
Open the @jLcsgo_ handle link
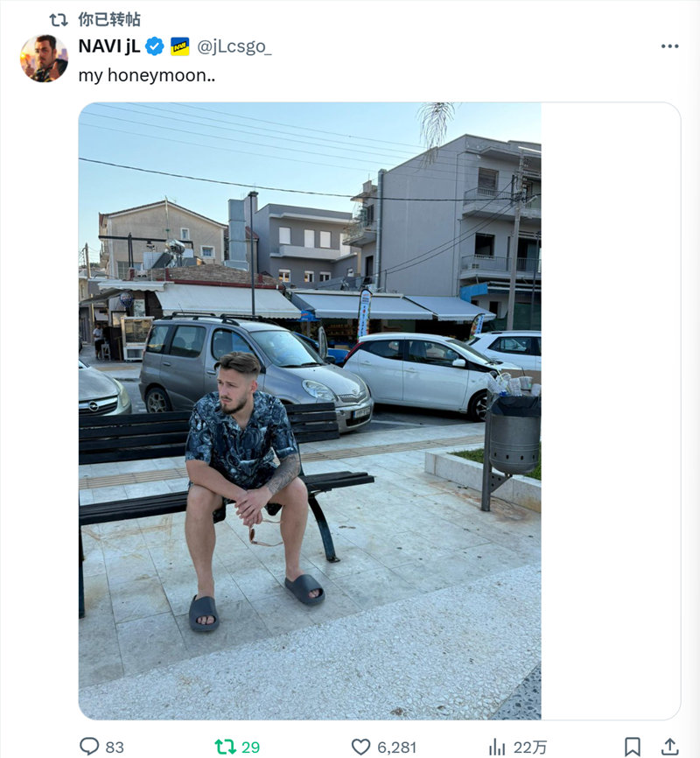point(234,46)
